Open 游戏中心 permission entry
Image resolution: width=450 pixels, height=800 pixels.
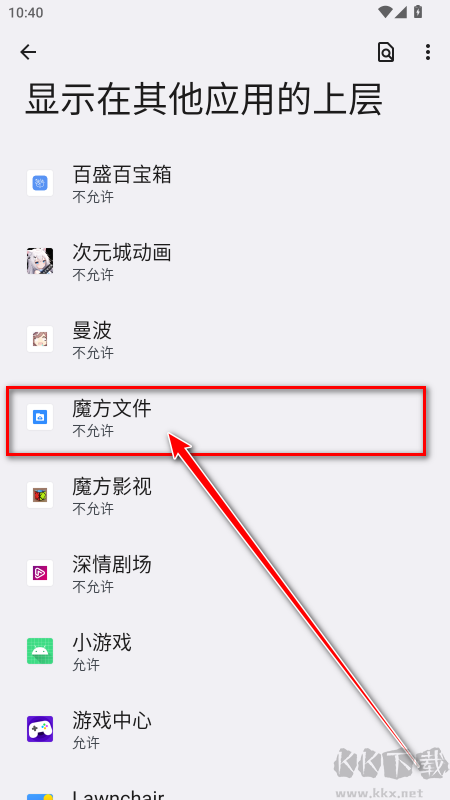[225, 730]
